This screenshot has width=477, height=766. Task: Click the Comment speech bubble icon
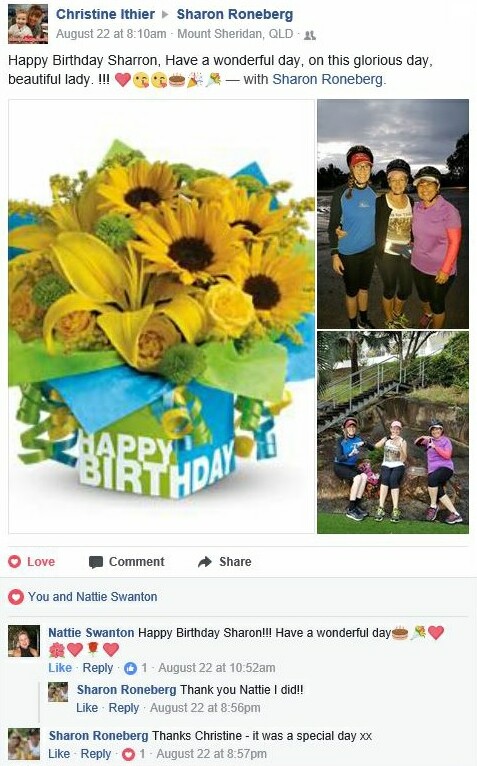pyautogui.click(x=96, y=562)
